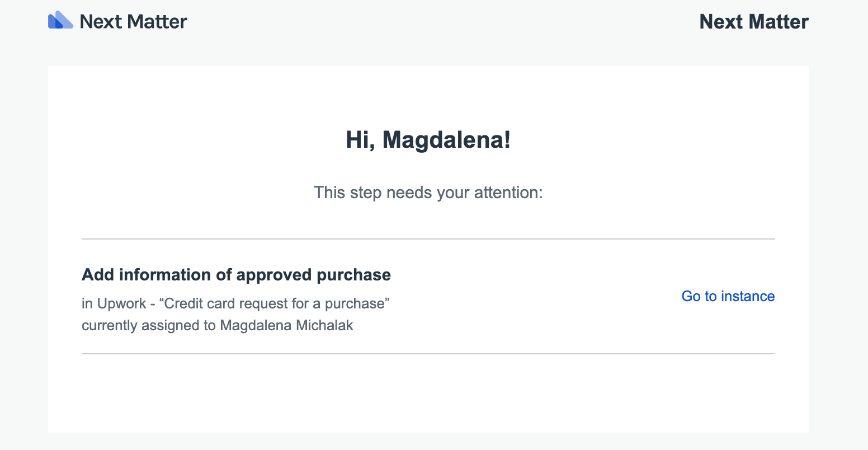Click the name Magdalena Michalak
The image size is (868, 450).
tap(286, 325)
